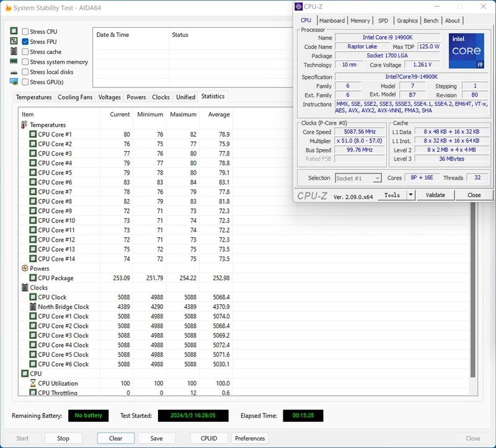
Task: Click the Temperatures thermometer icon in Statistics
Action: tap(24, 125)
